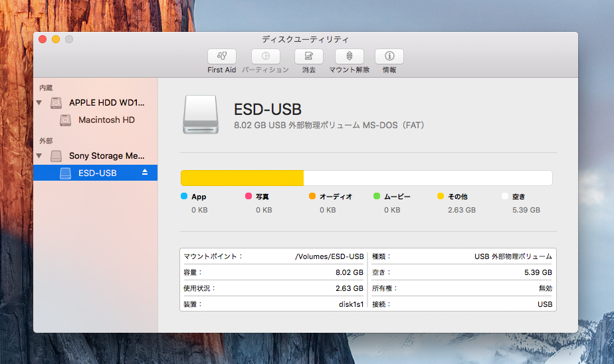Click the 使用状況 value 2.63 GB
This screenshot has height=364, width=614.
click(x=350, y=288)
